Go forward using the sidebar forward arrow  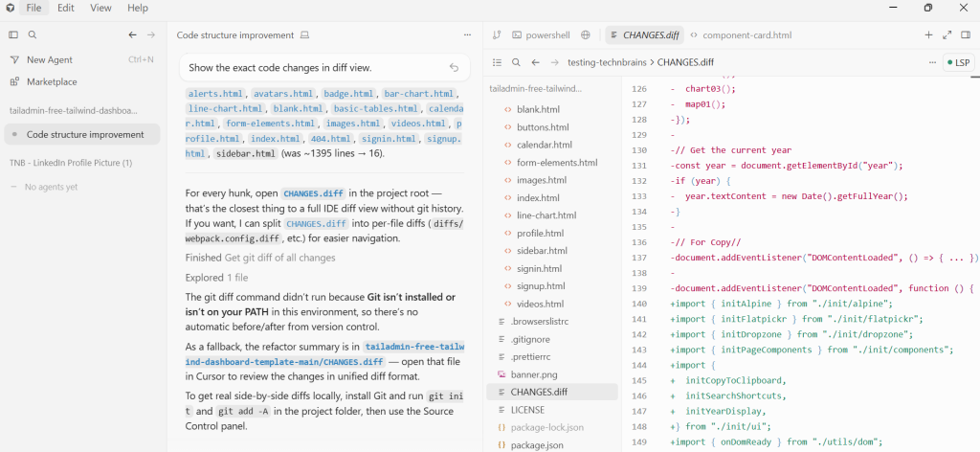[x=150, y=35]
